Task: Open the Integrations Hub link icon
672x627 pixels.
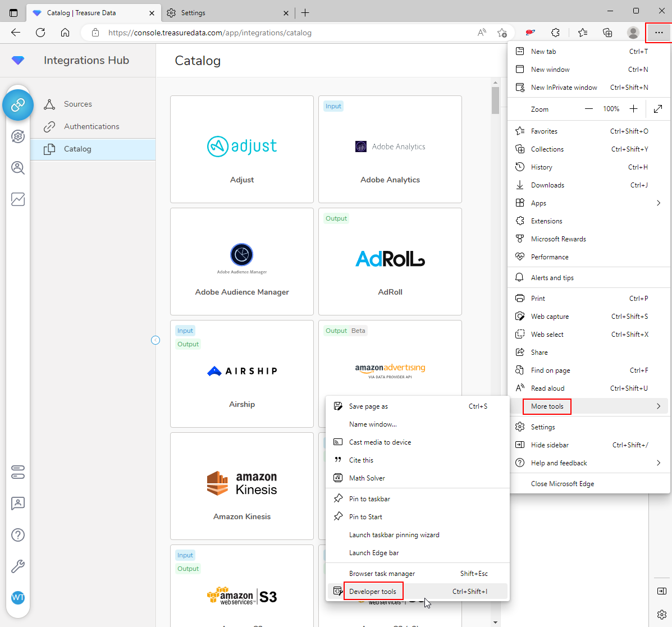Action: point(18,105)
